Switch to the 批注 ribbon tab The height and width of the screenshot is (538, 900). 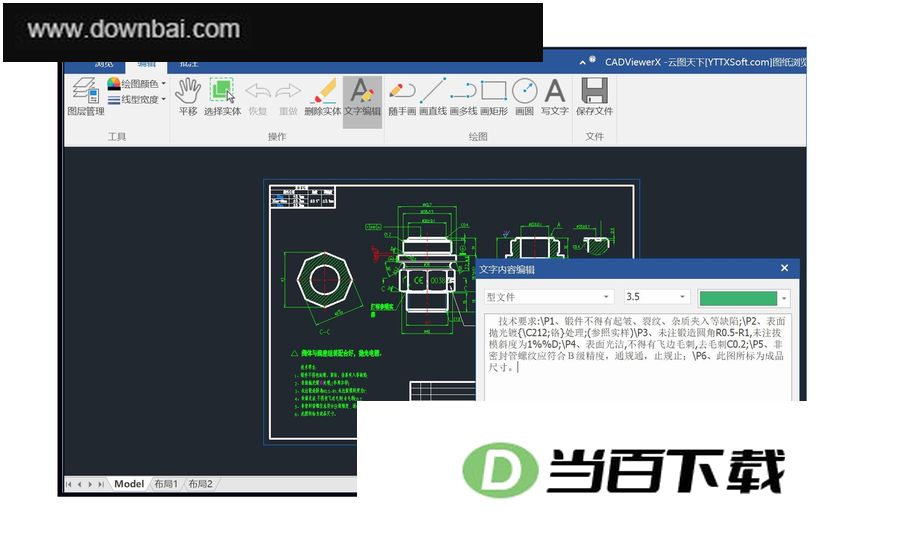coord(189,64)
